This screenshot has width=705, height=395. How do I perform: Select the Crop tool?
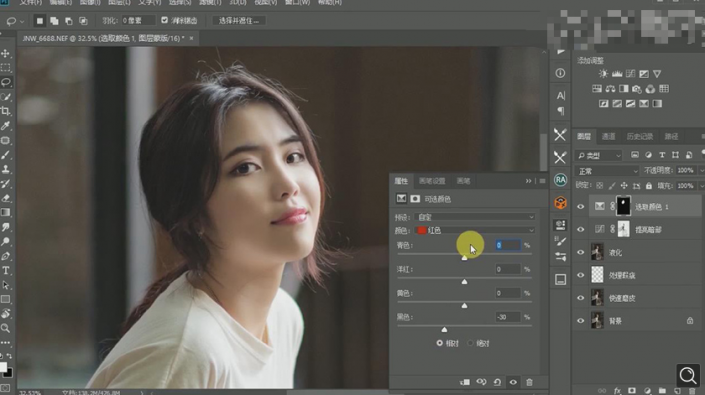pos(5,111)
